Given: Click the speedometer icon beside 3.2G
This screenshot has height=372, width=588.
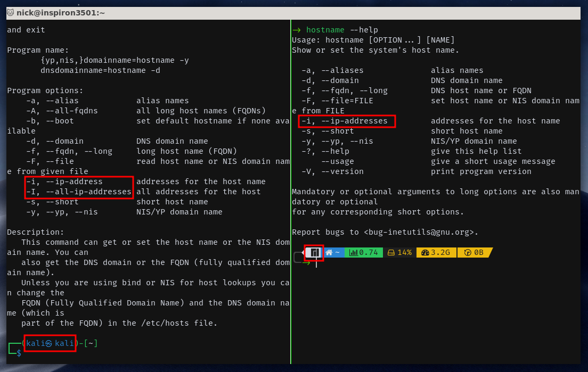Looking at the screenshot, I should 426,252.
